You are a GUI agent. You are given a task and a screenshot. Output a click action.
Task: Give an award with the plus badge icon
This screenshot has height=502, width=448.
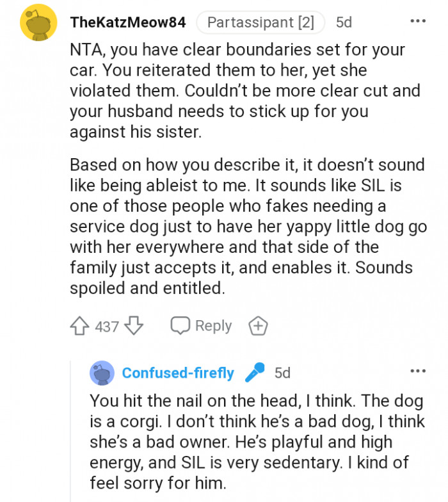coord(257,326)
